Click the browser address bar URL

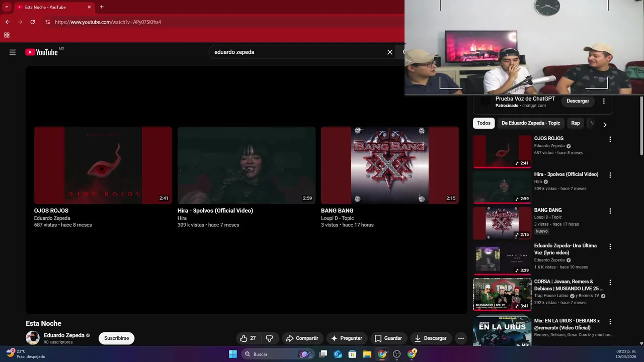[108, 22]
